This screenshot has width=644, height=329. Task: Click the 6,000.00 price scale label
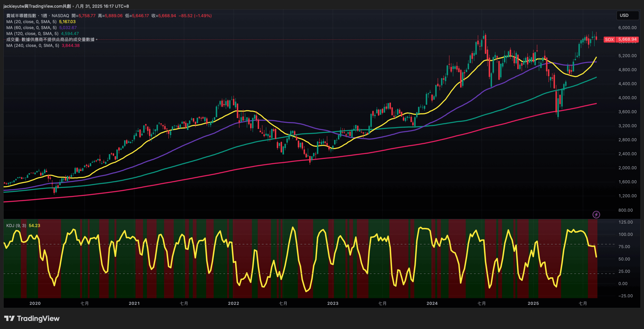(627, 28)
